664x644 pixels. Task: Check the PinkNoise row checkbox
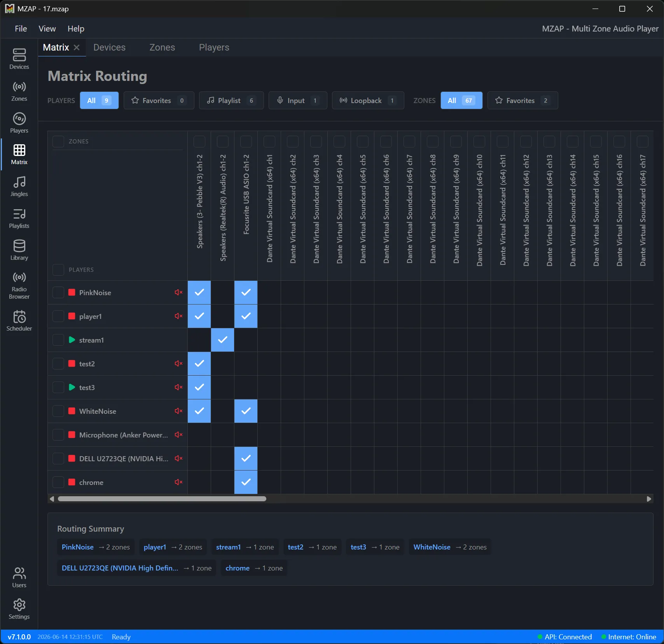tap(58, 292)
